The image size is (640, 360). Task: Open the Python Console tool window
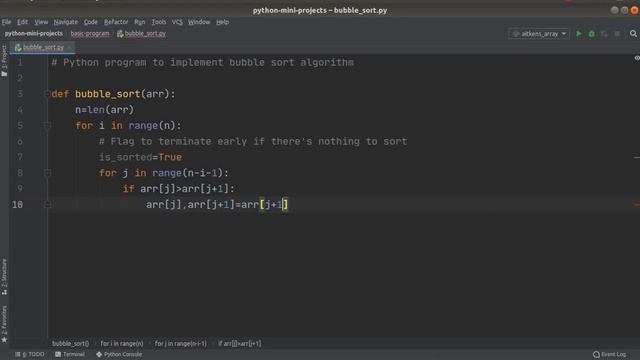click(119, 354)
